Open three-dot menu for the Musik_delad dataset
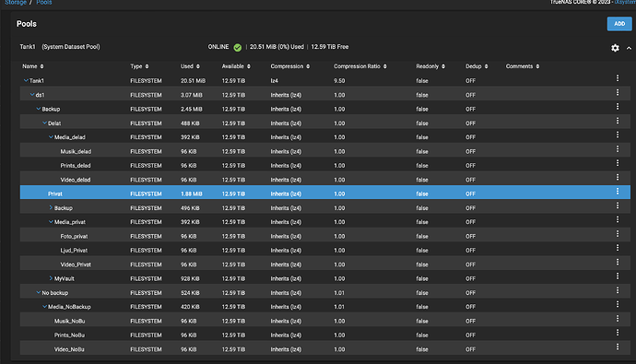The height and width of the screenshot is (364, 636). tap(618, 148)
